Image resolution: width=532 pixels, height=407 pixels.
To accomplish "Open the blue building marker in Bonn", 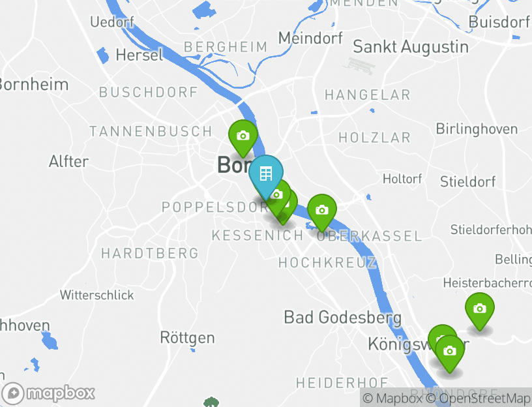I will tap(266, 174).
